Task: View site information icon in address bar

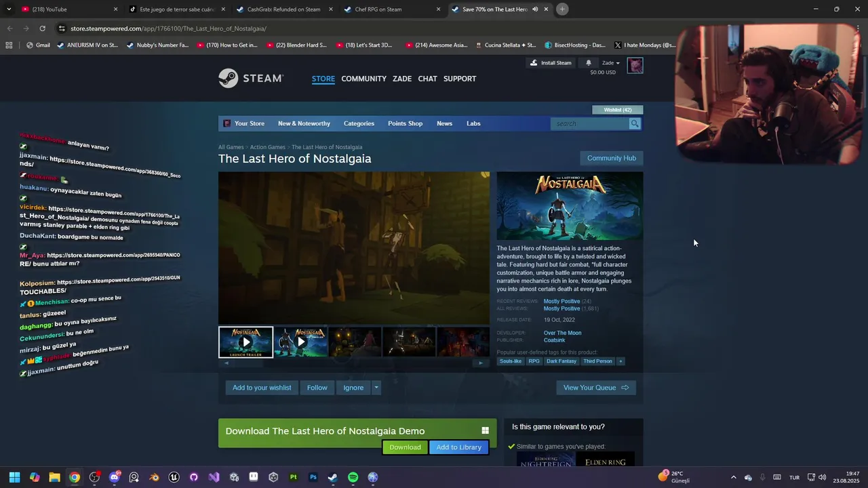Action: tap(62, 28)
